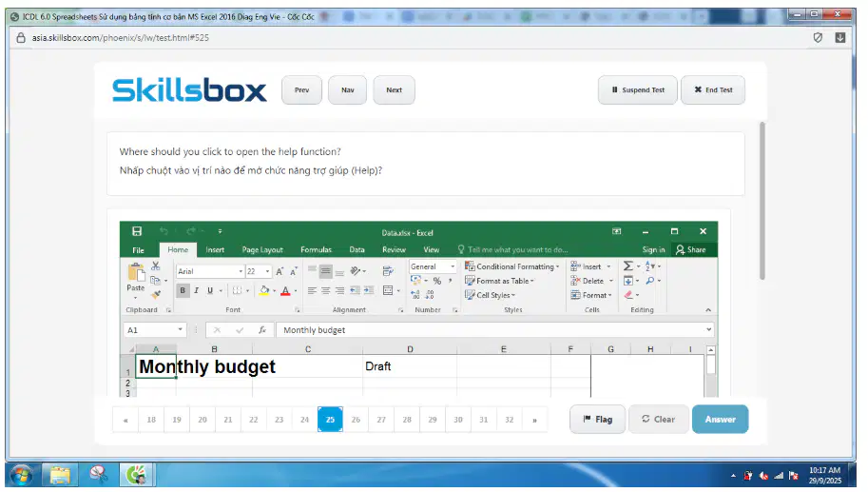Click the Tell me lightbulb search box
The height and width of the screenshot is (492, 868).
coord(512,250)
